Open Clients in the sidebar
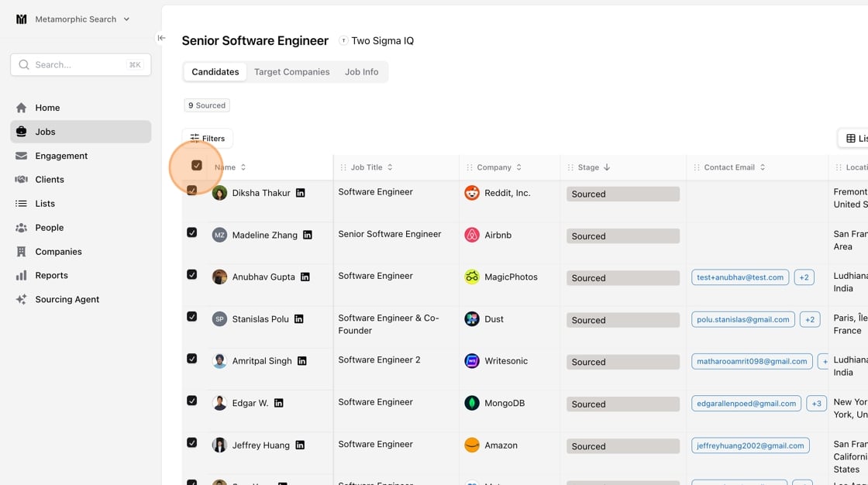868x485 pixels. click(x=81, y=180)
